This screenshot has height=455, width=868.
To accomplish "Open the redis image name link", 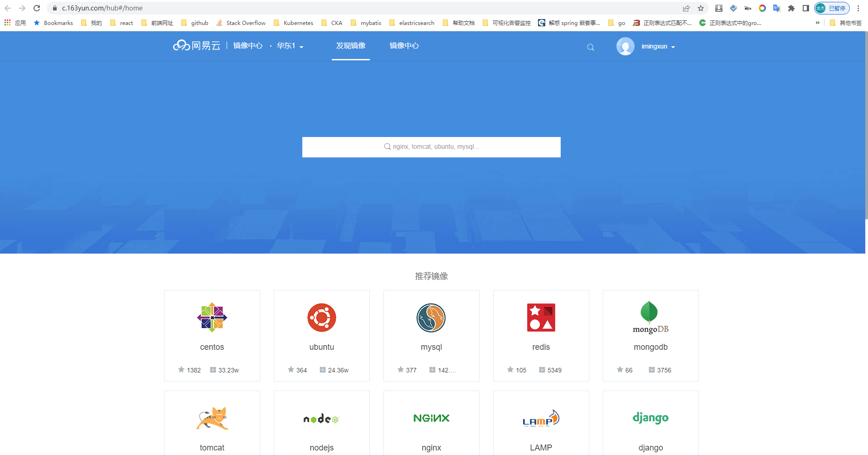I will [x=541, y=347].
